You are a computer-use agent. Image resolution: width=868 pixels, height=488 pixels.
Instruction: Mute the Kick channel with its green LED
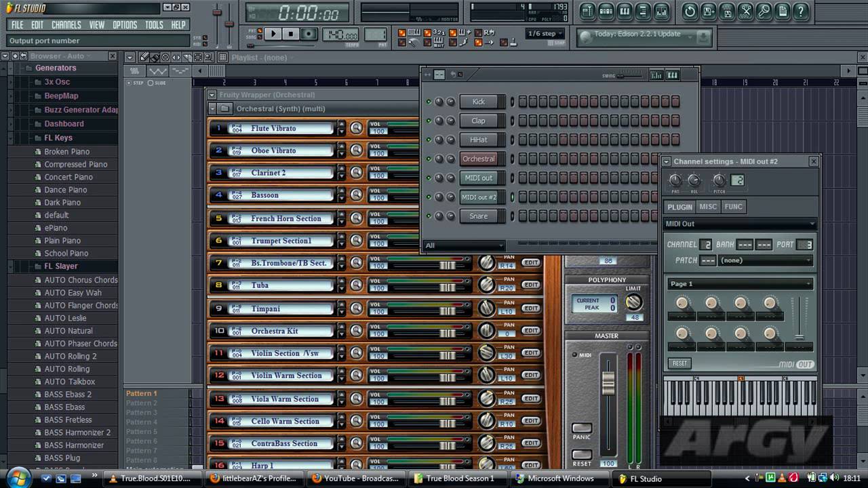(x=429, y=102)
